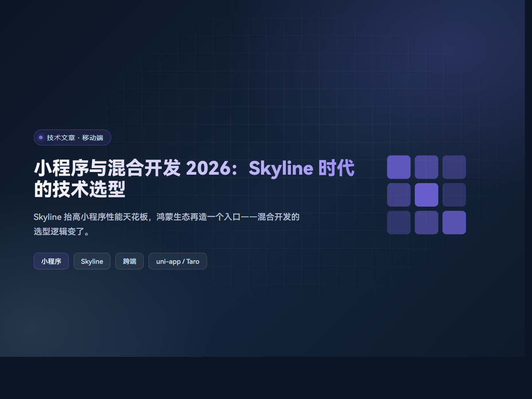Click the subtitle starting with Skyline 抬高小程序性能天花板
Viewport: 532px width, 399px height.
167,224
